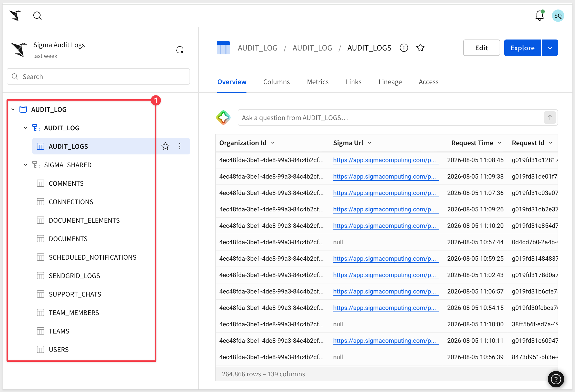Click the TEAM_MEMBERS table icon
The width and height of the screenshot is (575, 392).
pyautogui.click(x=41, y=312)
